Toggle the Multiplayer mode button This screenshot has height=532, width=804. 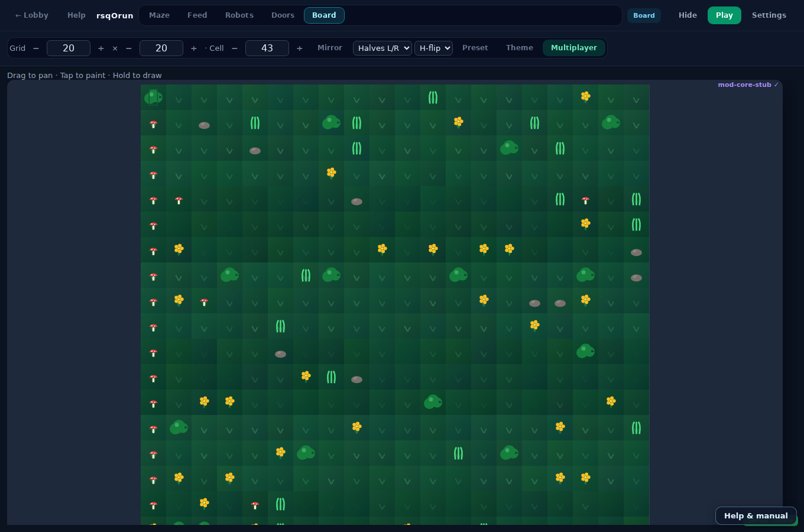tap(574, 48)
